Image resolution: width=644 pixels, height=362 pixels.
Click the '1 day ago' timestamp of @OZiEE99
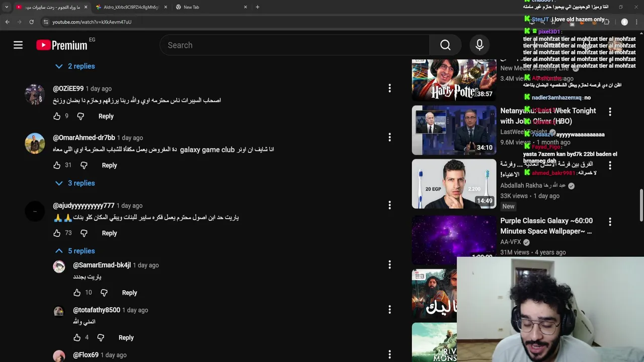99,88
